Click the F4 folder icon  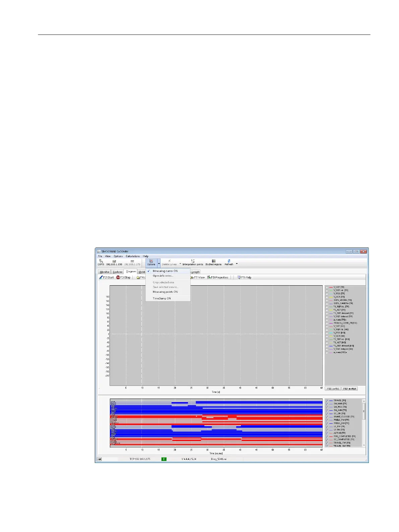coord(138,277)
